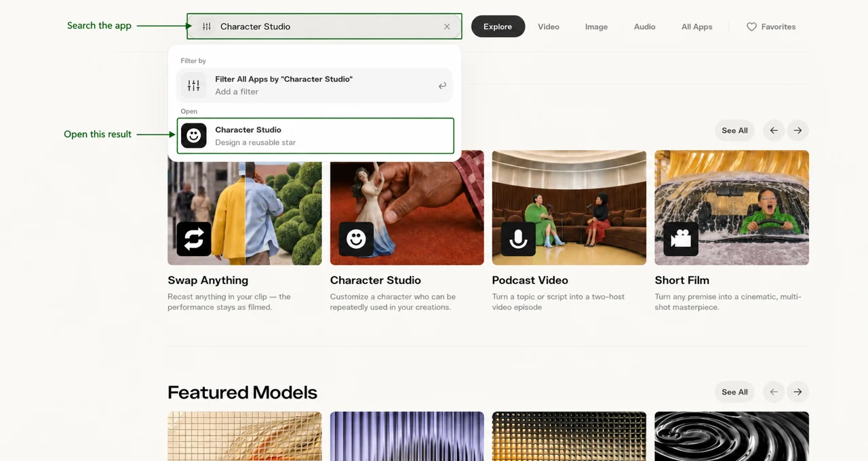Open the Character Studio search result
This screenshot has width=868, height=461.
tap(315, 136)
